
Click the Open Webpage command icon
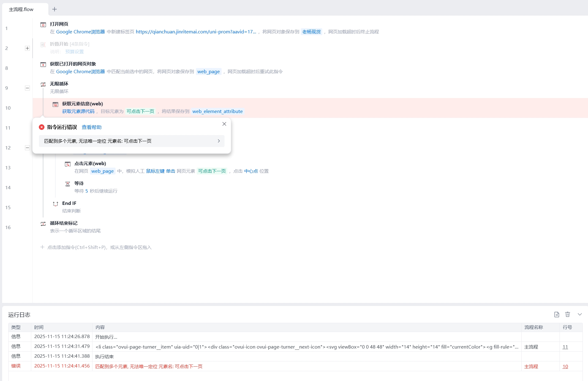point(43,25)
